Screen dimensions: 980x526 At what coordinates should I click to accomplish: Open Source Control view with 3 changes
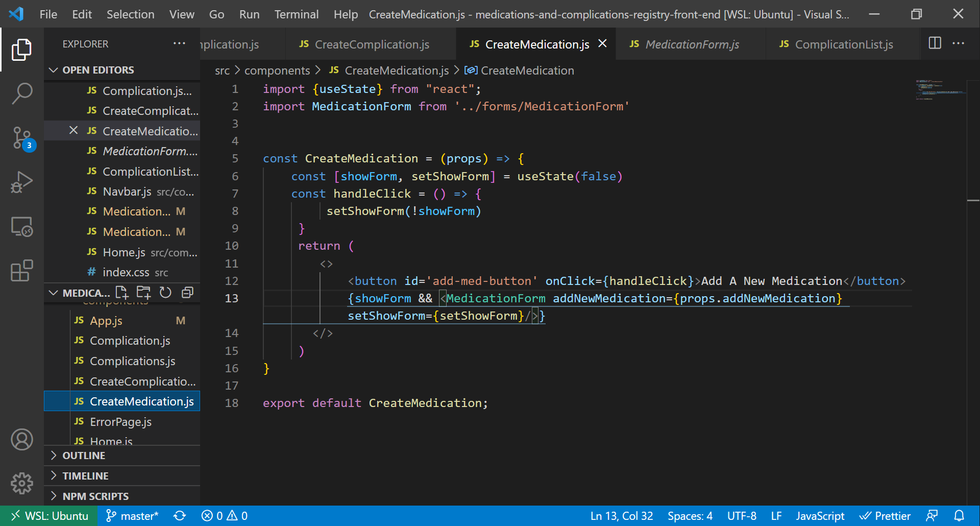click(22, 138)
